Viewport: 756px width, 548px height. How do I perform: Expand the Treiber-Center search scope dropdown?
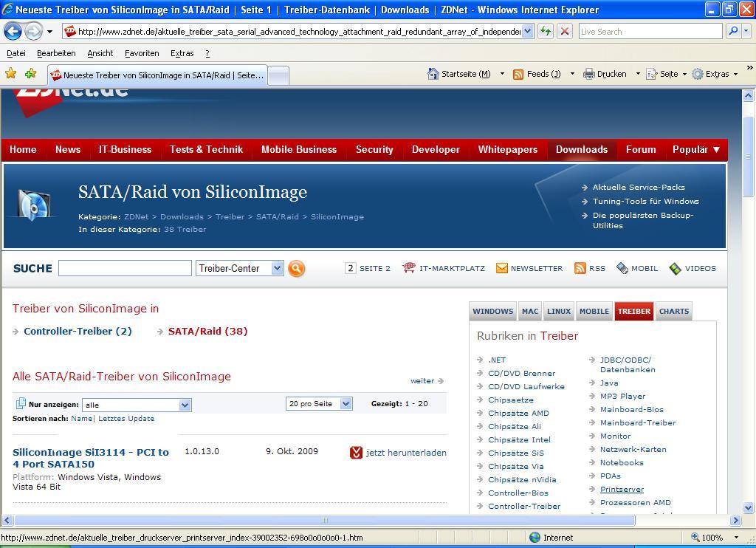[x=278, y=268]
